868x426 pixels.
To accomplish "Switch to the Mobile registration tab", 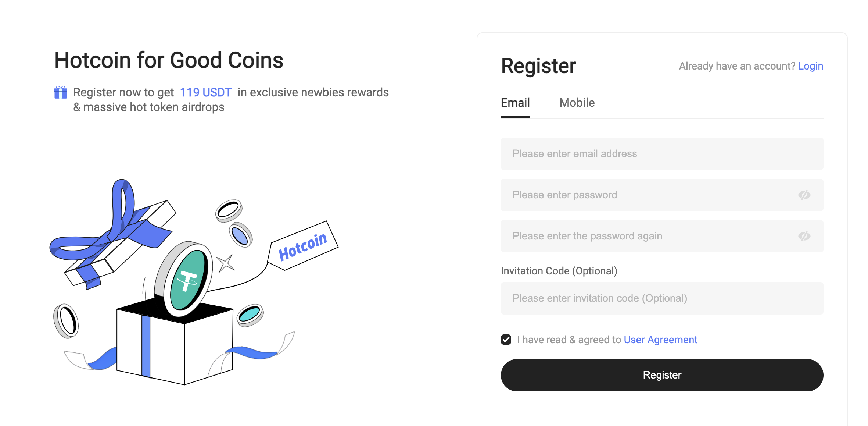I will [577, 103].
